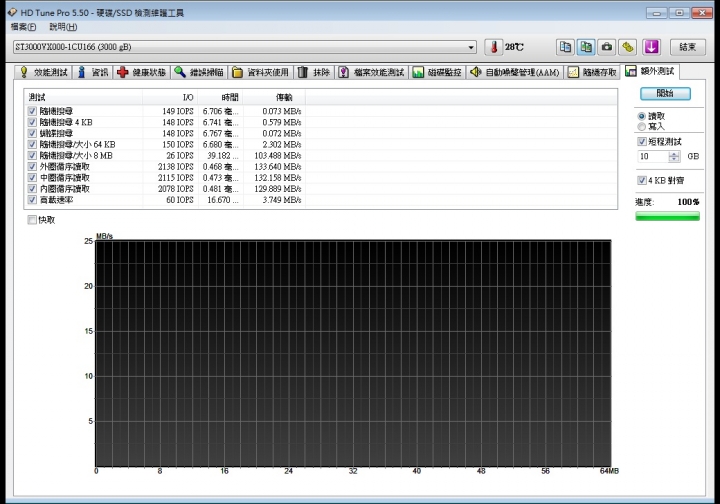Click the I/O column header
Image resolution: width=720 pixels, height=504 pixels.
170,97
